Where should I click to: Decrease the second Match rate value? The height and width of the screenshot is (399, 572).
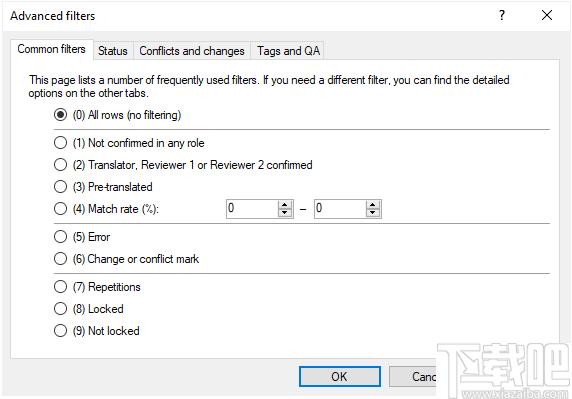[x=372, y=213]
